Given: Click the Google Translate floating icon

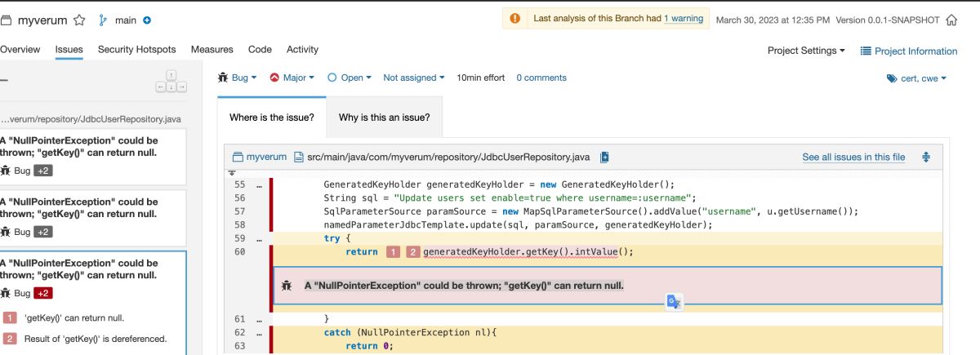Looking at the screenshot, I should tap(674, 301).
